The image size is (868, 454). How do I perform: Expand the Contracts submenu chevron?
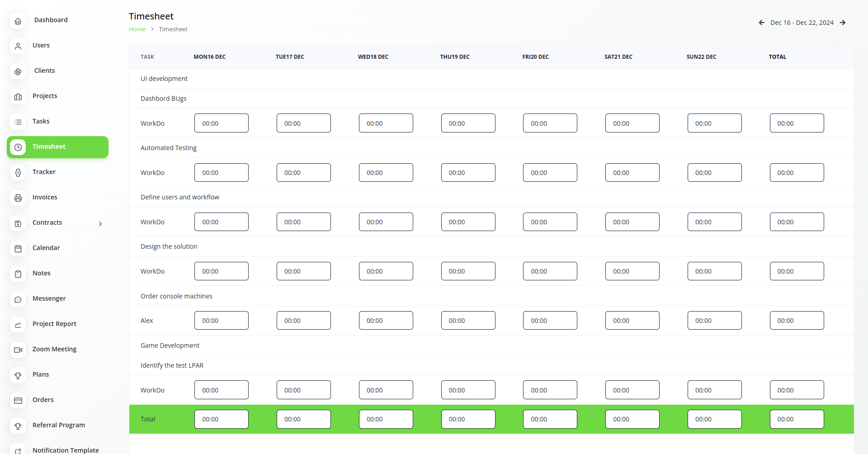[100, 223]
